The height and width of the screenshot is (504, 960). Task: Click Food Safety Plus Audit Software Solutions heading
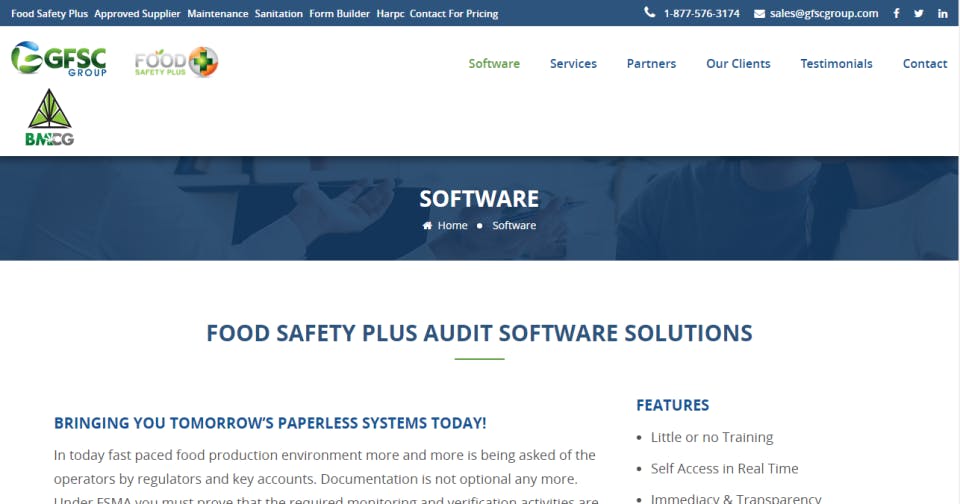479,333
